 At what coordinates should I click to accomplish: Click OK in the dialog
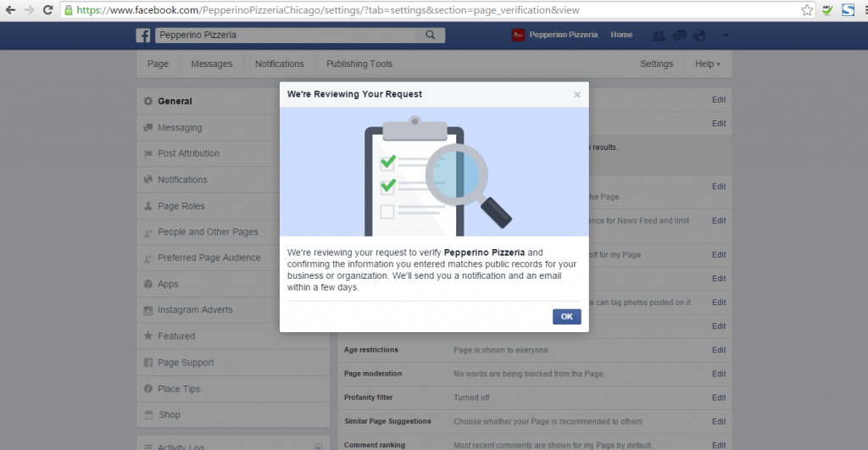[x=567, y=317]
